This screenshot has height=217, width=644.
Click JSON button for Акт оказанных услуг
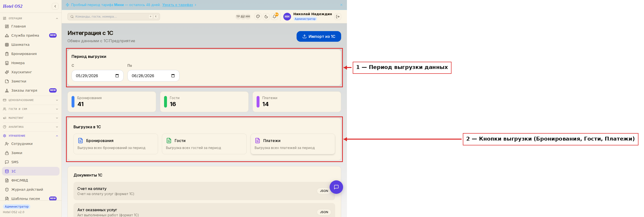coord(324,212)
